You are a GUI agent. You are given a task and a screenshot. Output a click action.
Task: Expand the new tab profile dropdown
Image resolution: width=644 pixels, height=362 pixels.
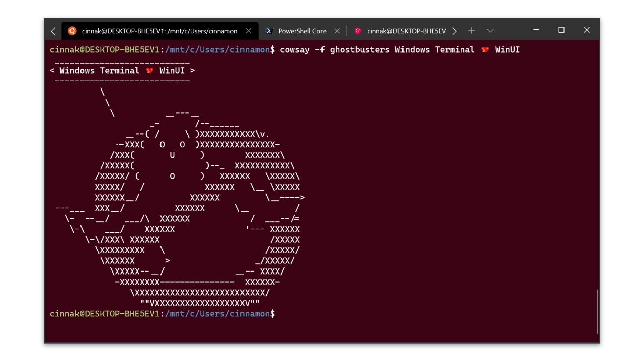point(490,31)
